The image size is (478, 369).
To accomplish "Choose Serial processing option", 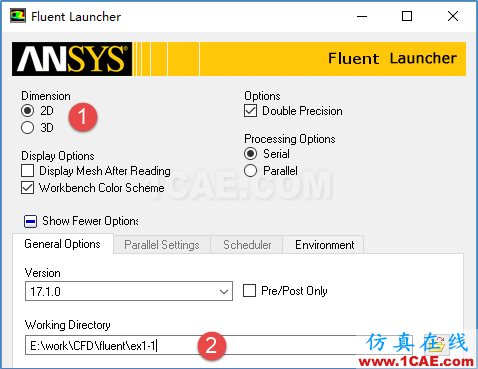I will (250, 154).
